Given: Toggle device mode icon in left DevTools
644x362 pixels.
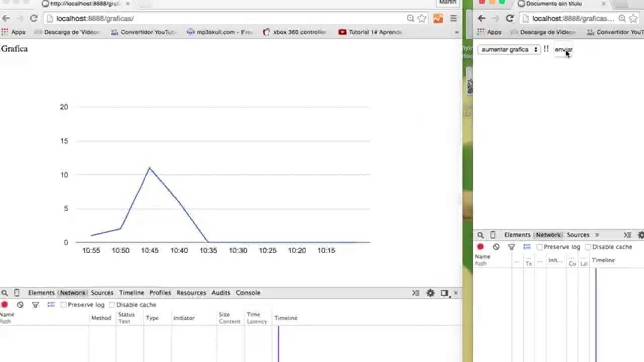Looking at the screenshot, I should [17, 293].
